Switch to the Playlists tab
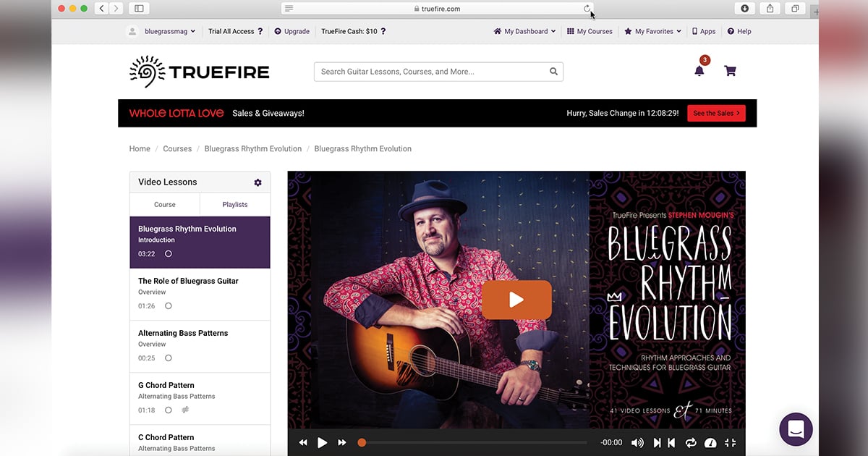 [x=235, y=205]
